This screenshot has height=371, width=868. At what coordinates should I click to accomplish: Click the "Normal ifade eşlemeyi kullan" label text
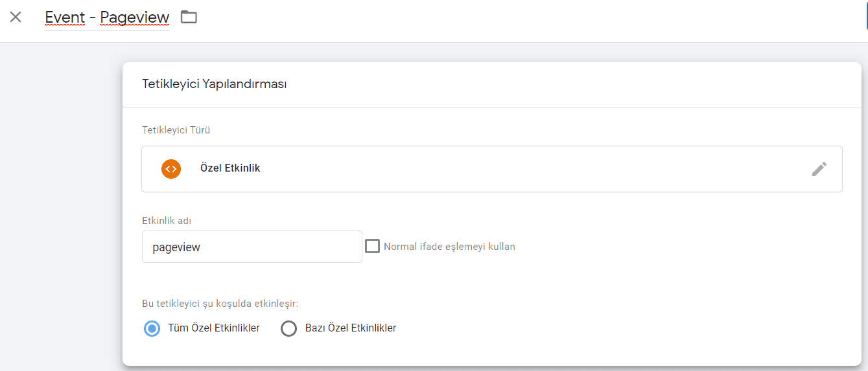tap(449, 247)
